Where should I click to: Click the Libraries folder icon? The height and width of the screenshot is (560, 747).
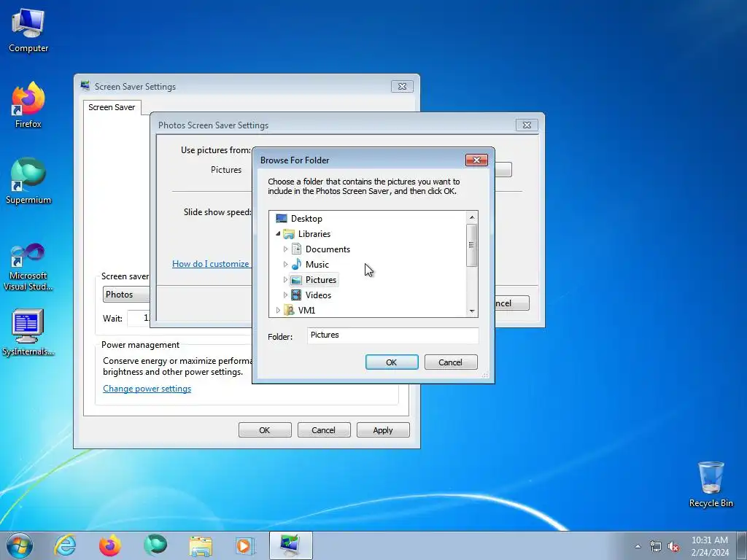click(289, 234)
